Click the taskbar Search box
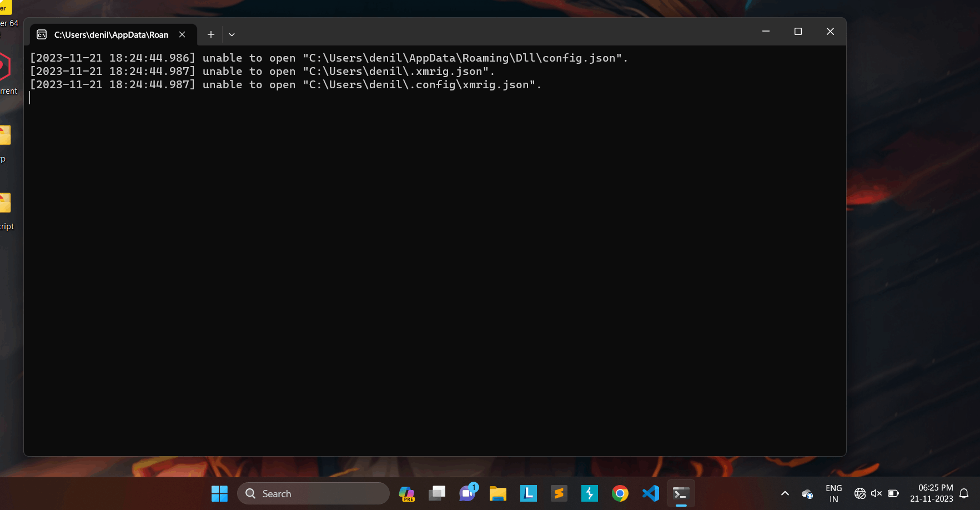The image size is (980, 510). pos(313,493)
